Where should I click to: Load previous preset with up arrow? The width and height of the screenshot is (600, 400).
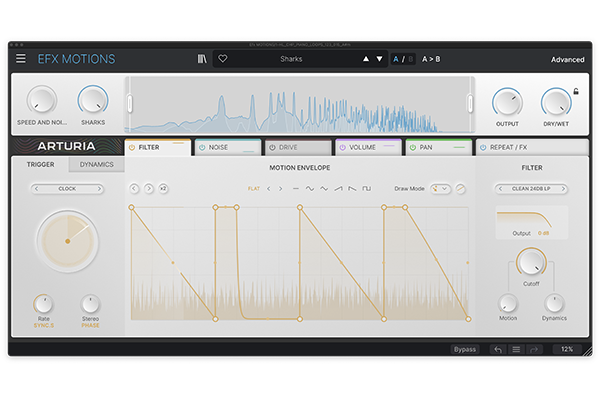[x=366, y=59]
